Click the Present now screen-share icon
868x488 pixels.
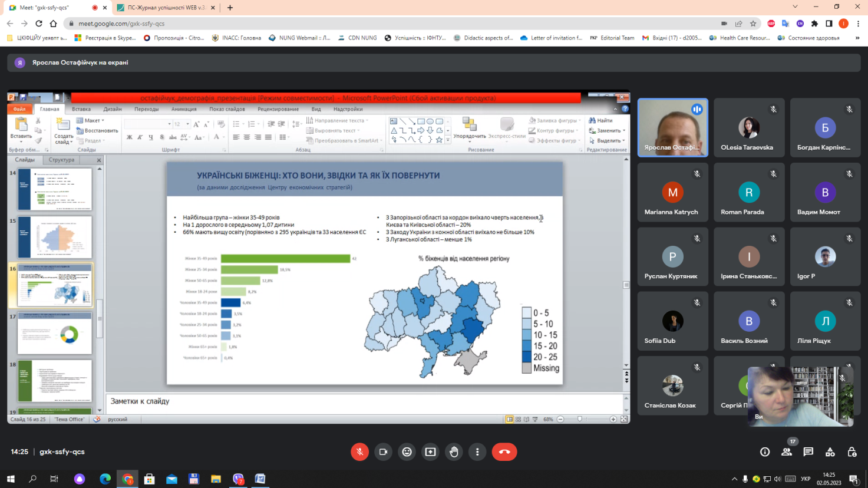click(430, 452)
